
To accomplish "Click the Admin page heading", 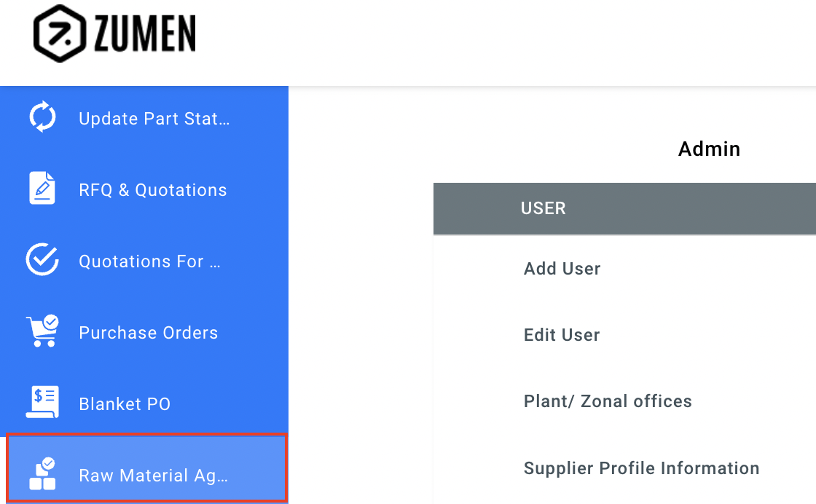I will (709, 149).
